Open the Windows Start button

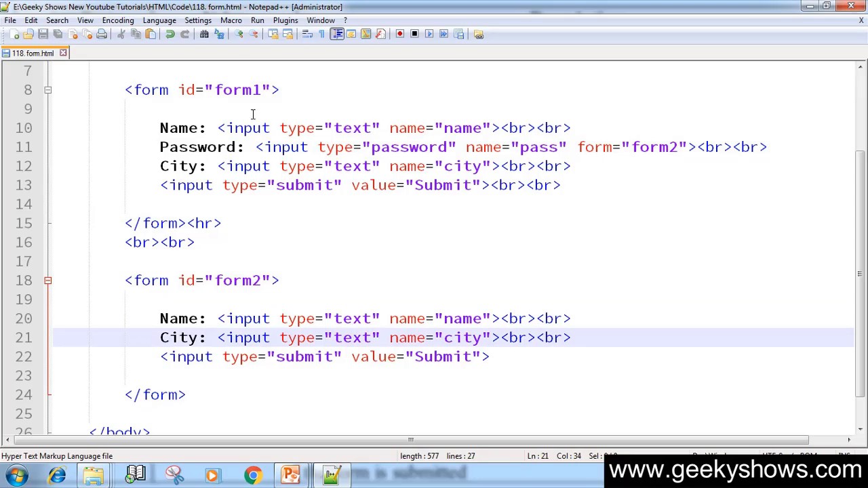click(17, 475)
